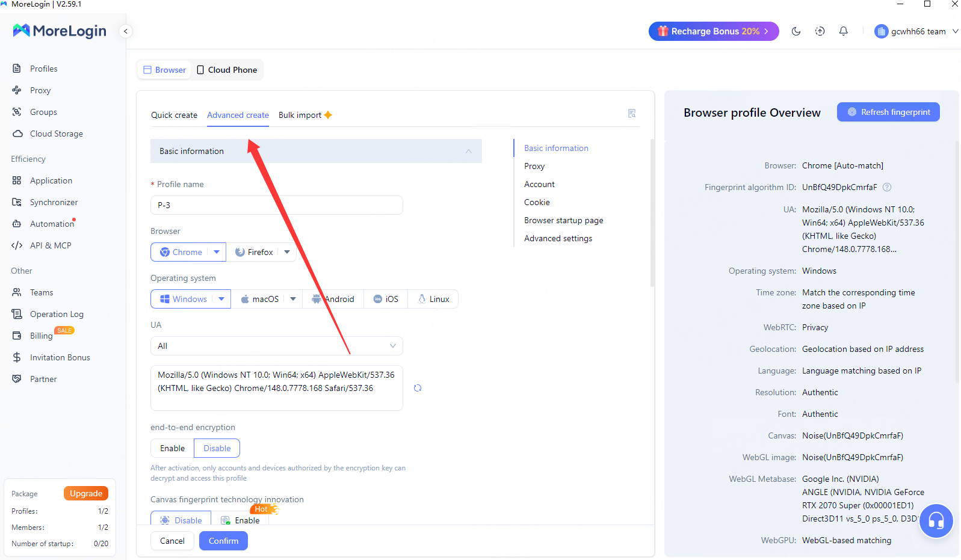This screenshot has height=560, width=961.
Task: Open the UA filter dropdown
Action: (277, 346)
